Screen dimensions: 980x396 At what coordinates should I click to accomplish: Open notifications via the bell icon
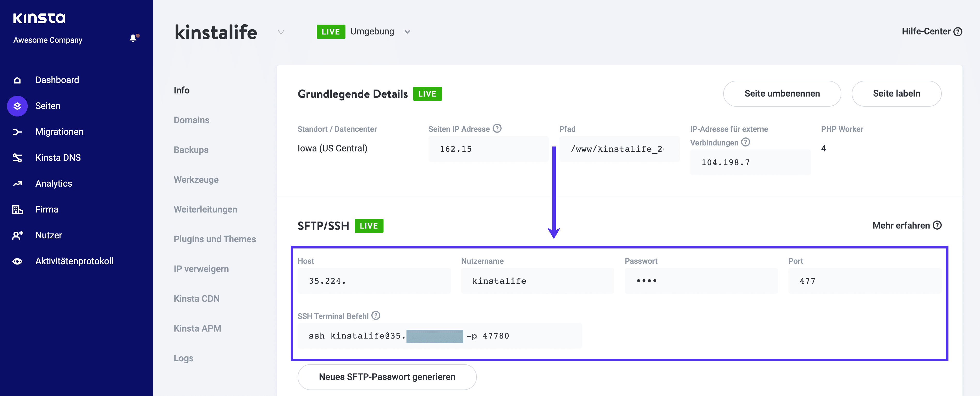(133, 38)
